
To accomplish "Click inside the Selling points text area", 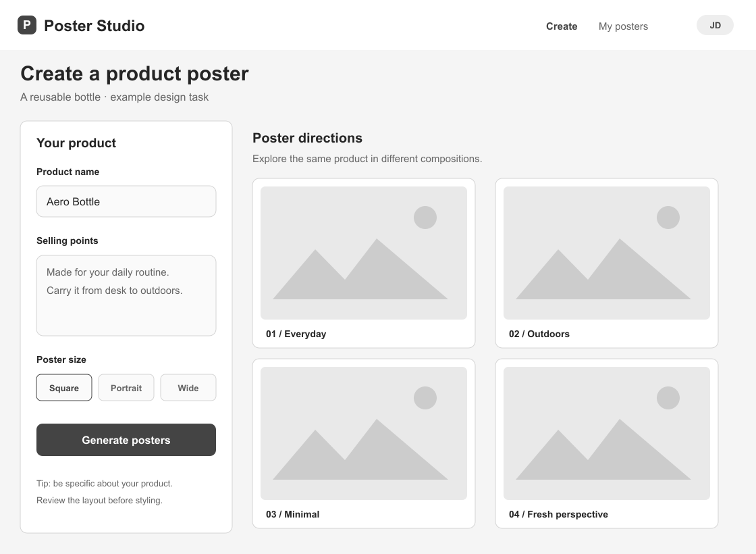I will click(x=126, y=295).
